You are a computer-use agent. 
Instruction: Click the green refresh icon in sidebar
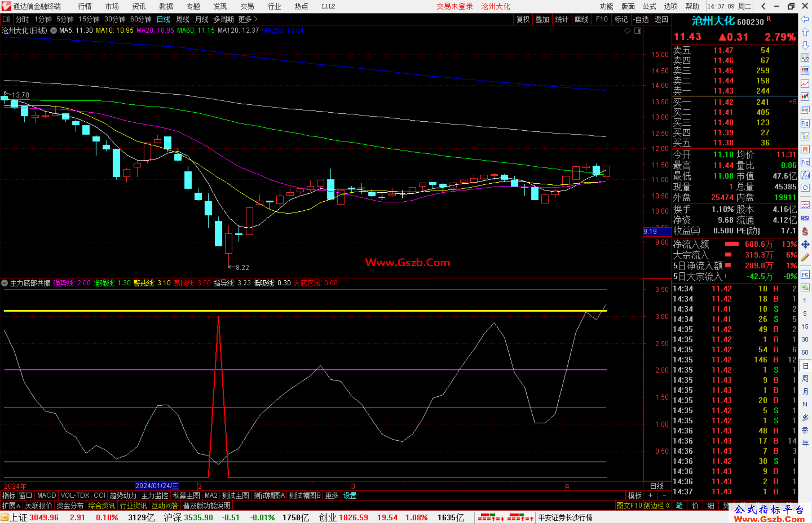point(805,288)
